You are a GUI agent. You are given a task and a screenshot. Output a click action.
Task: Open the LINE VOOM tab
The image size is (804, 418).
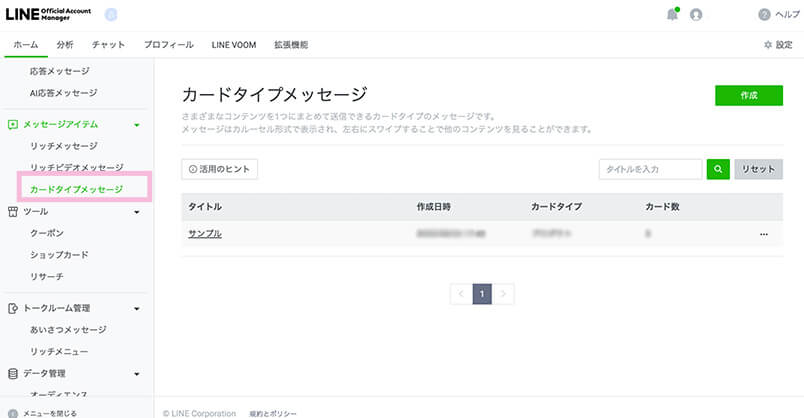234,45
